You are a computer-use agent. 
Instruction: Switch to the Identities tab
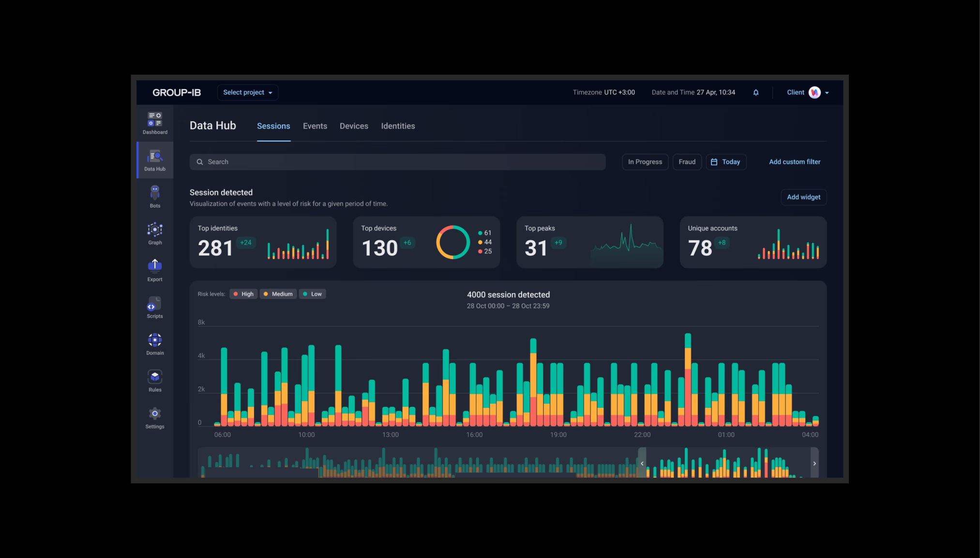(x=398, y=126)
